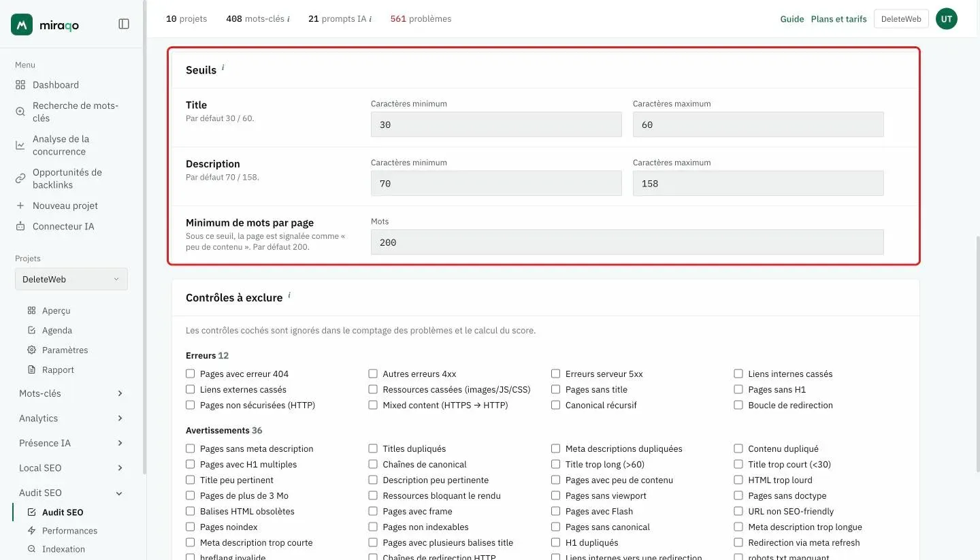Open the UT user avatar
This screenshot has width=980, height=560.
pyautogui.click(x=947, y=19)
